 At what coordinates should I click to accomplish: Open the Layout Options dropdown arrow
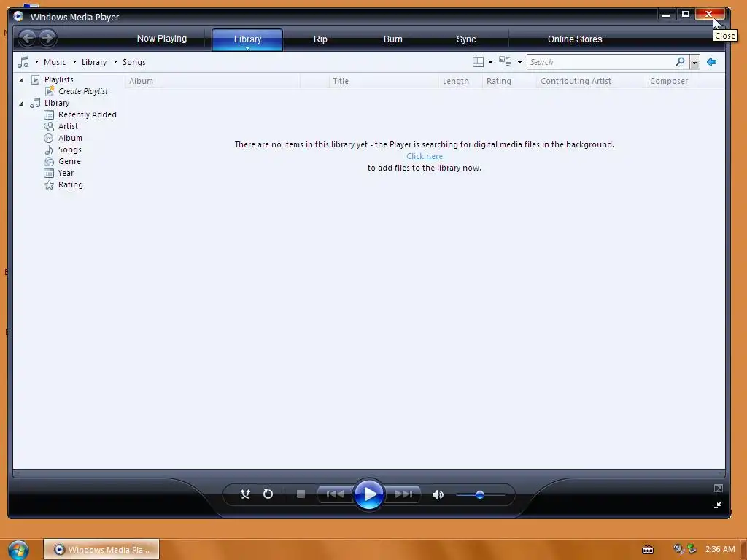coord(490,63)
